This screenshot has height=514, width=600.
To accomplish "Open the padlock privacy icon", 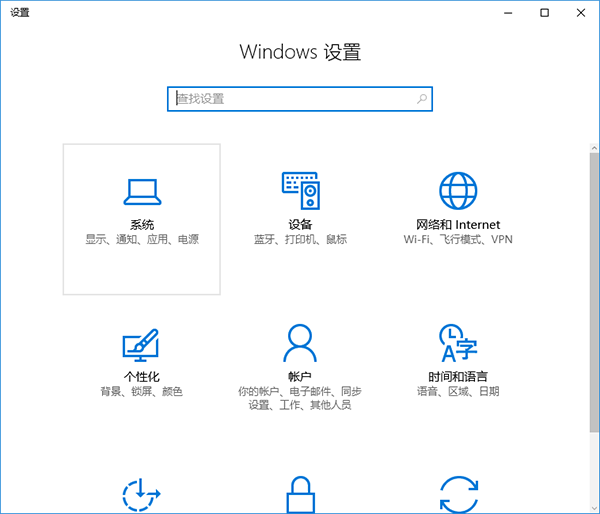I will pos(301,494).
